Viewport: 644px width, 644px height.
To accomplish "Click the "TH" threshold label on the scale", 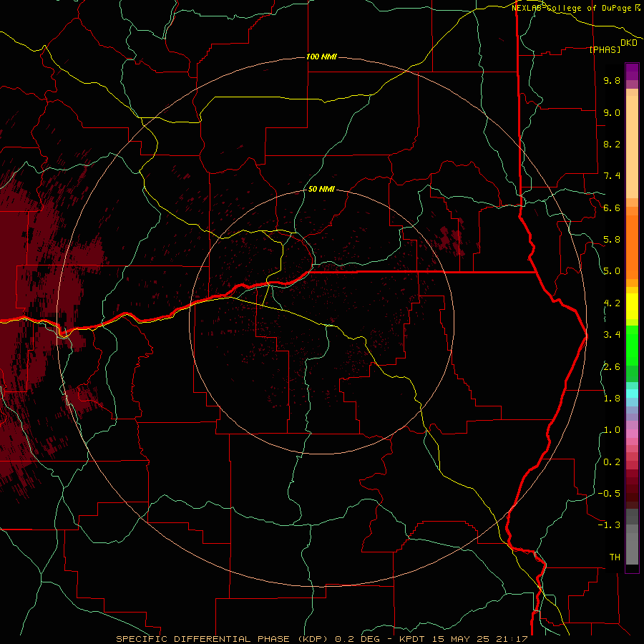I will [615, 557].
